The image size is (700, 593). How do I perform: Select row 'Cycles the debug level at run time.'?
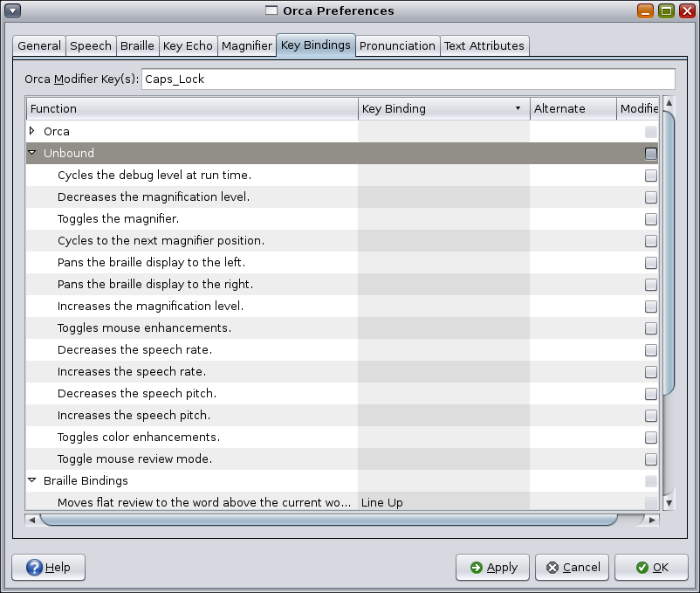coord(342,175)
